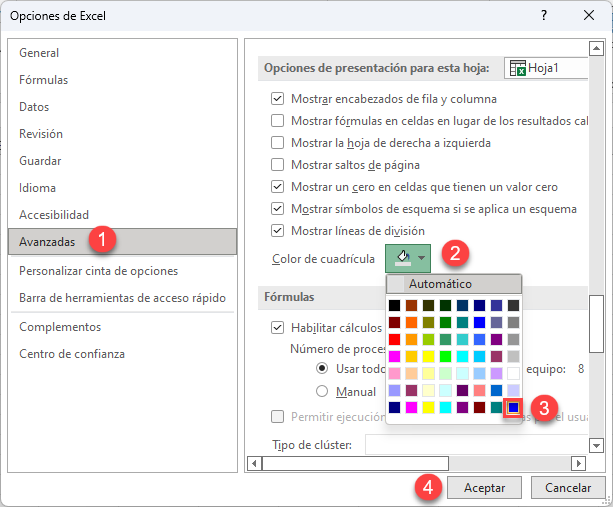Switch to the Guardar category
The width and height of the screenshot is (613, 507).
point(122,161)
